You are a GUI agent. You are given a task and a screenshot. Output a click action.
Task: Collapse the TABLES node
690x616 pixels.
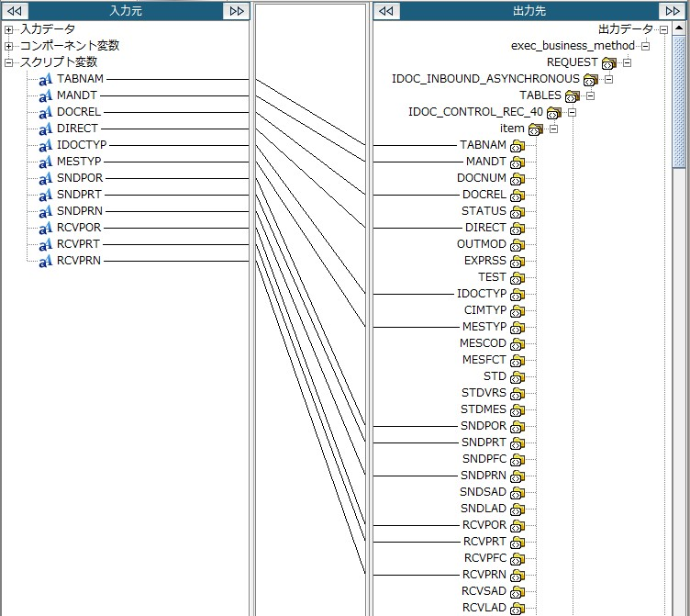[x=590, y=95]
